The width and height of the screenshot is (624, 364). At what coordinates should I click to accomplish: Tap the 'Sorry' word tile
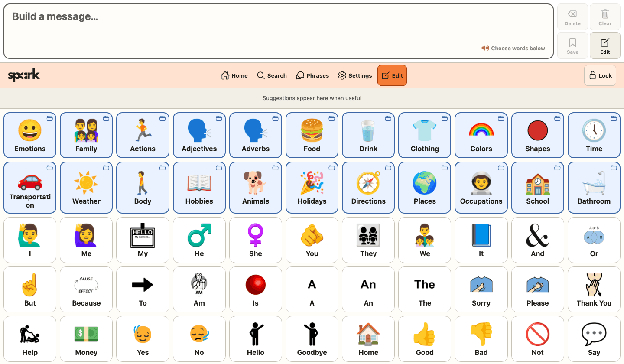pos(481,289)
